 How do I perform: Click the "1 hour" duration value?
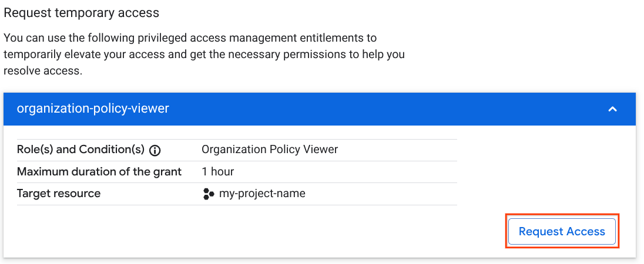[x=218, y=172]
